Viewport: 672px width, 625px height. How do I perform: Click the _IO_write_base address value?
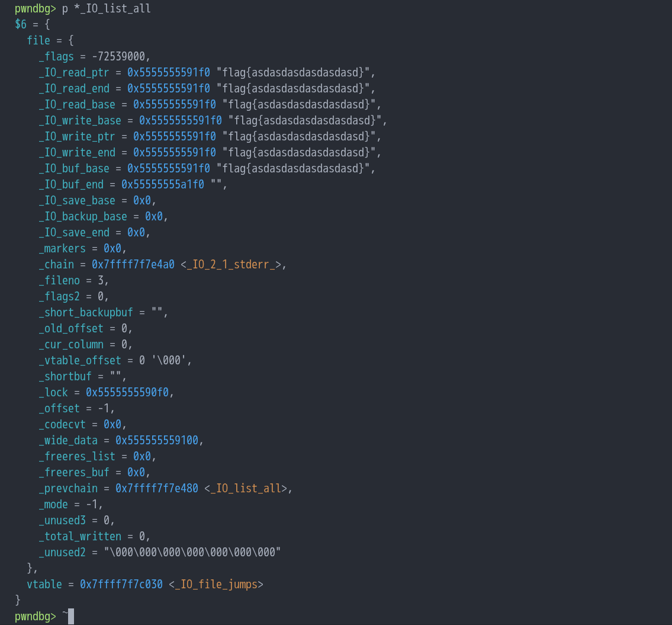click(x=181, y=120)
